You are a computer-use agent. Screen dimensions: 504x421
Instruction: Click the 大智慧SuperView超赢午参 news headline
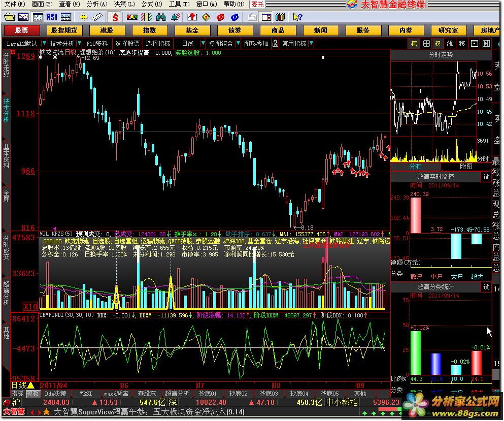[x=149, y=412]
